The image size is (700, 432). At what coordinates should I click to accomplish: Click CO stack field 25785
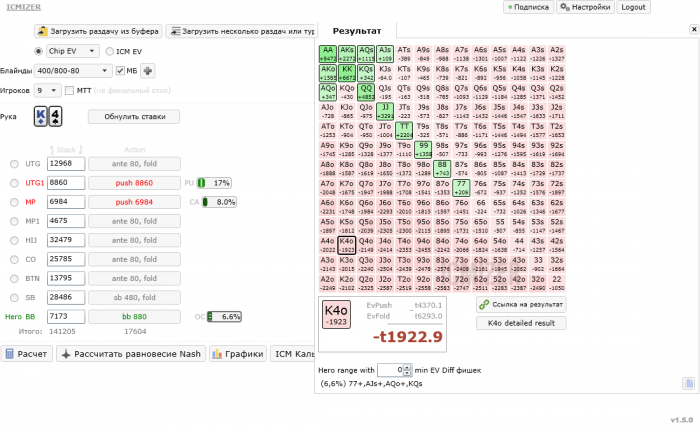pyautogui.click(x=66, y=259)
